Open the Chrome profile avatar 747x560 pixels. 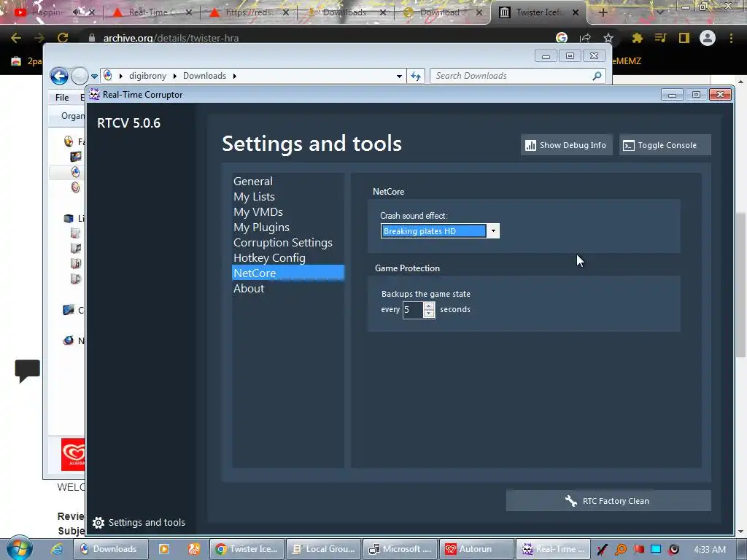click(708, 38)
